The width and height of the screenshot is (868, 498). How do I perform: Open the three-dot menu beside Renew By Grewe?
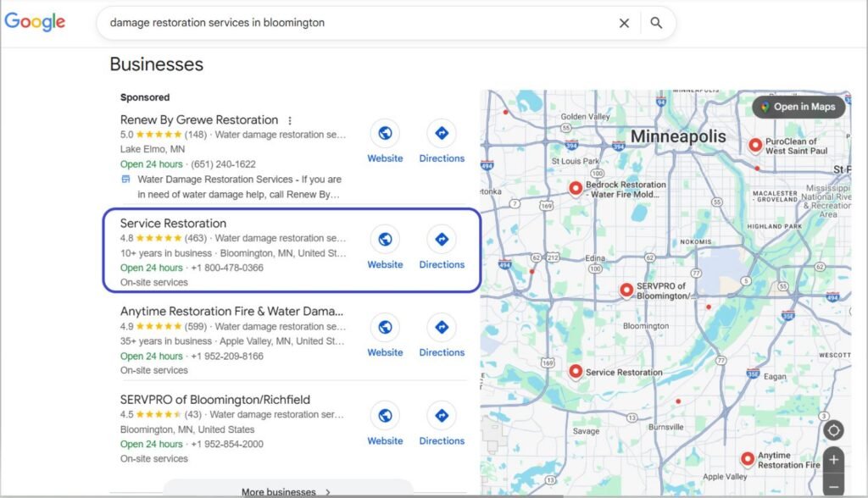(290, 120)
